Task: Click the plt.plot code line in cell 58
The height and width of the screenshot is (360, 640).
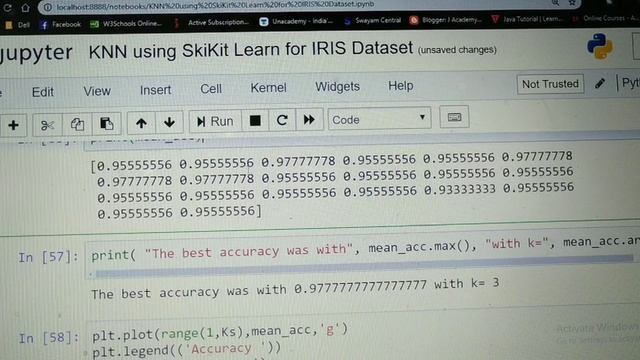Action: (x=220, y=331)
